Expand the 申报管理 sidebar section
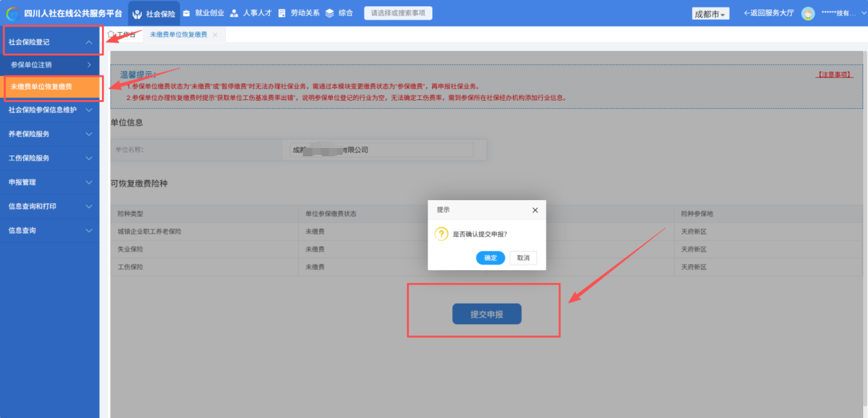868x418 pixels. click(49, 182)
